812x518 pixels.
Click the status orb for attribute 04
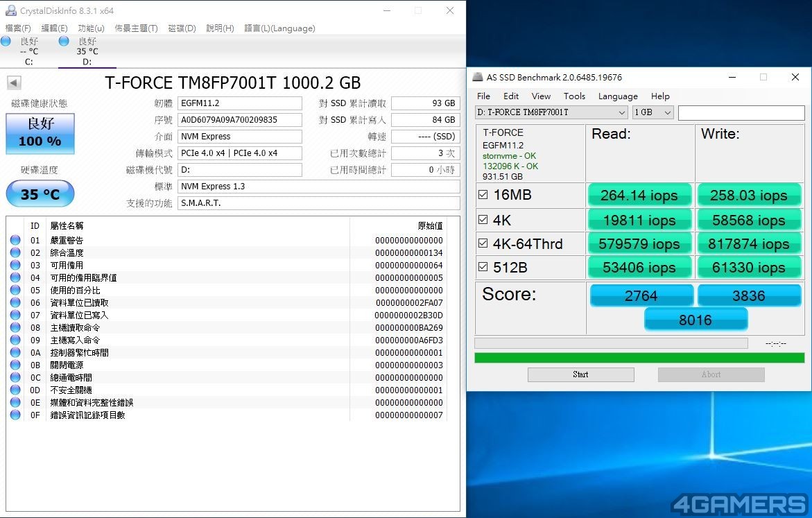[x=15, y=277]
